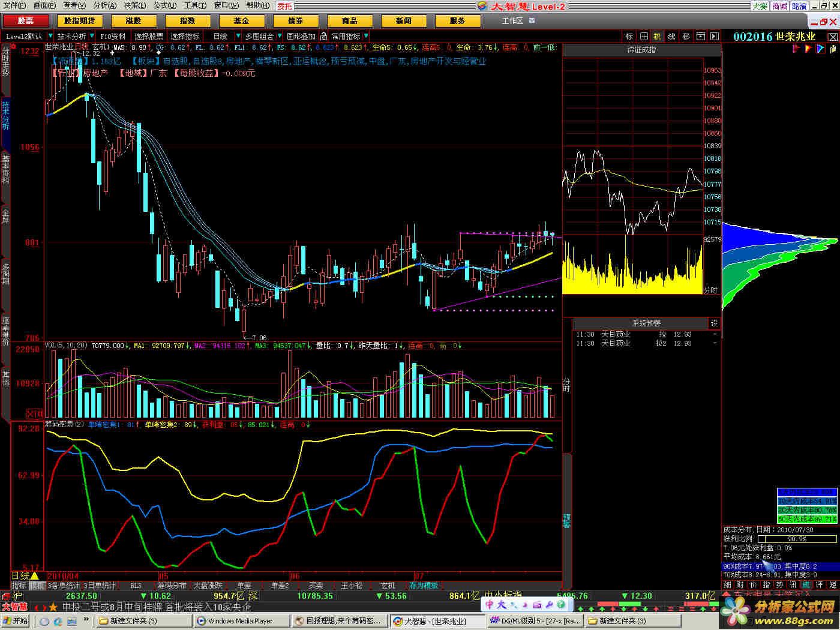Click the 财 tab in bottom-right tab row
Image resolution: width=840 pixels, height=630 pixels.
tap(740, 584)
